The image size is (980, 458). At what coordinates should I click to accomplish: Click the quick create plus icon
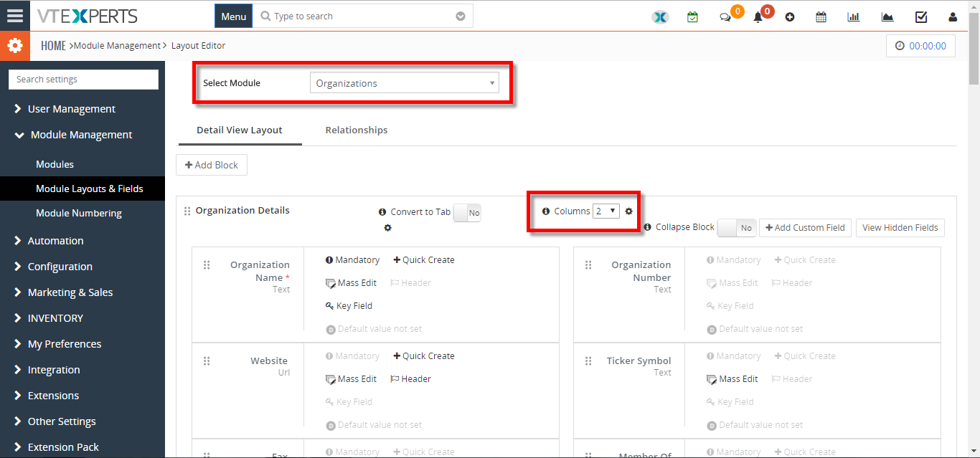[x=789, y=17]
